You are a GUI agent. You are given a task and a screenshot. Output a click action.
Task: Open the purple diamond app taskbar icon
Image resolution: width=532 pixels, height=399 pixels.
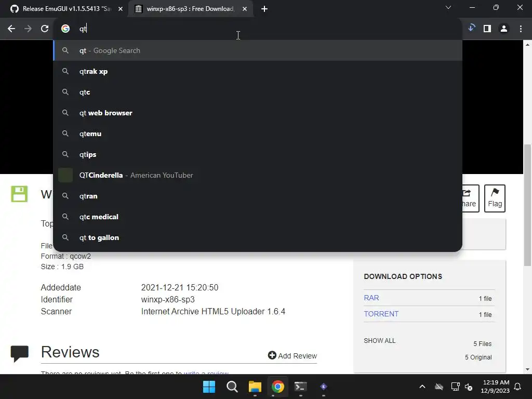coord(324,387)
